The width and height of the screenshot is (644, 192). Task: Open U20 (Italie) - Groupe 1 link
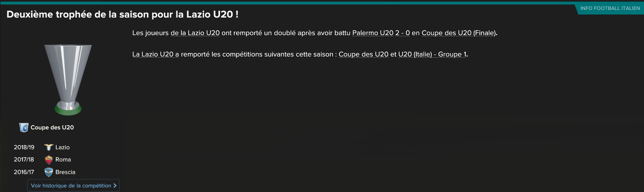[432, 55]
